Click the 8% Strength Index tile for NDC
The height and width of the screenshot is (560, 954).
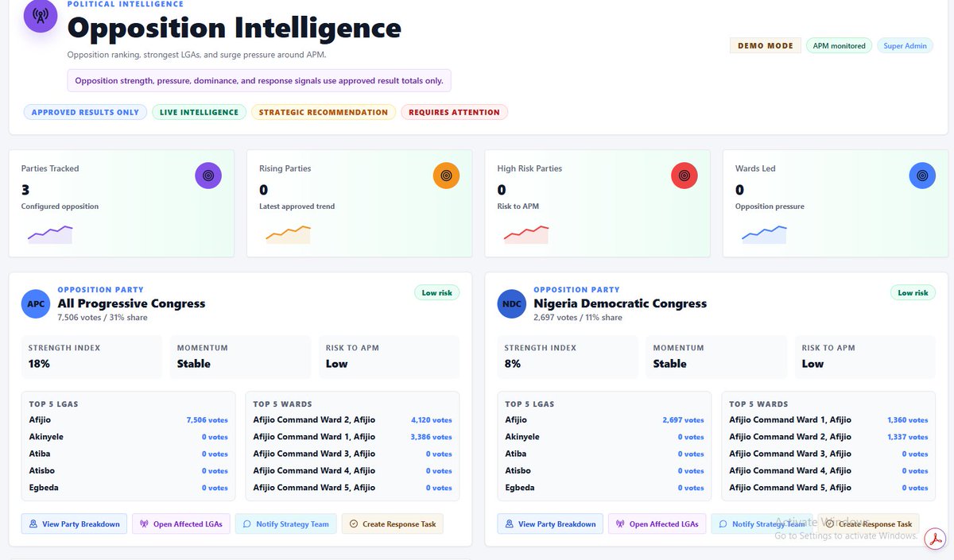click(x=568, y=357)
